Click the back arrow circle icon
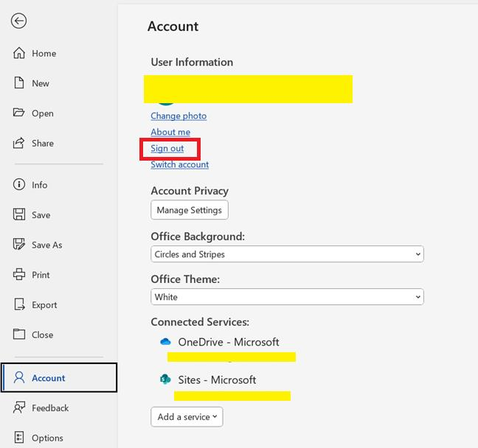This screenshot has height=448, width=478. [x=18, y=21]
